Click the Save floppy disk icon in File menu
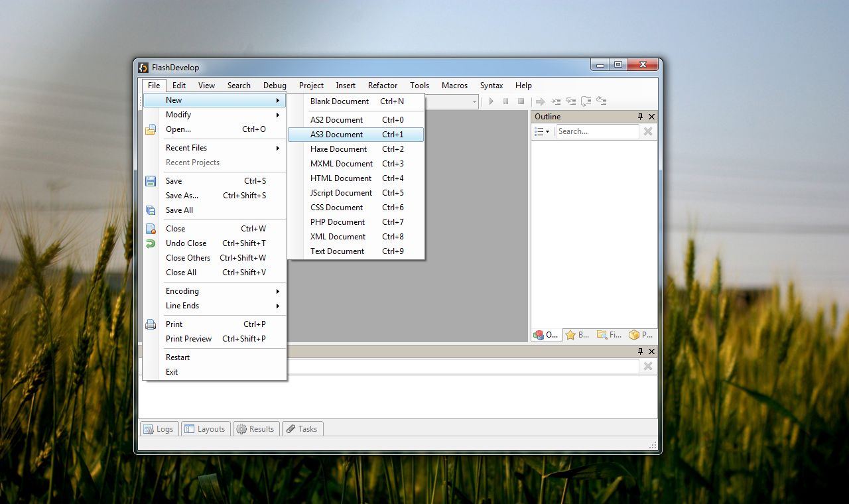This screenshot has height=504, width=849. (151, 181)
